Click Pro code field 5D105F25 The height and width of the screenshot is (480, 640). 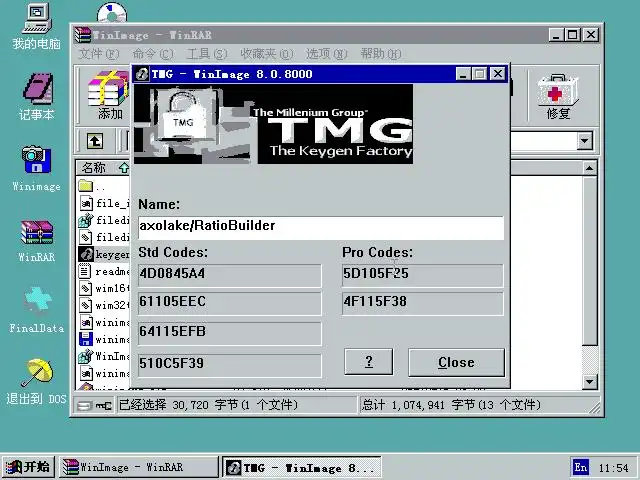click(422, 275)
